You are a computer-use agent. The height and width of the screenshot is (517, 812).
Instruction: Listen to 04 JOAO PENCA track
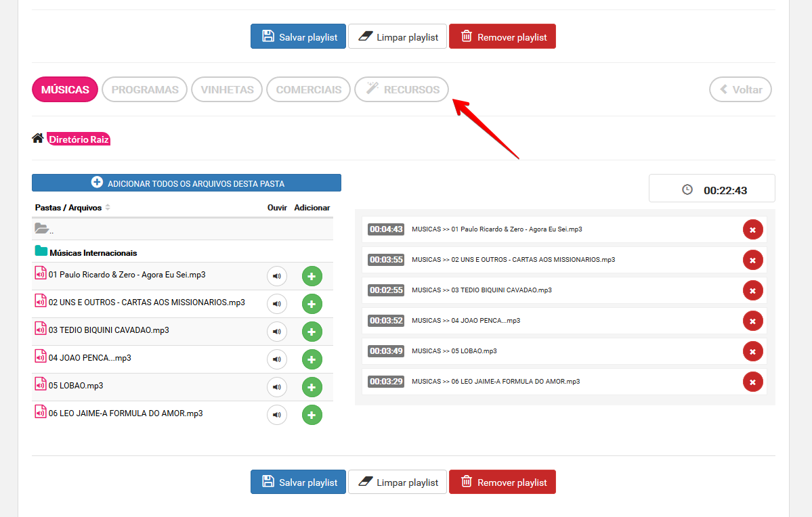[x=277, y=359]
